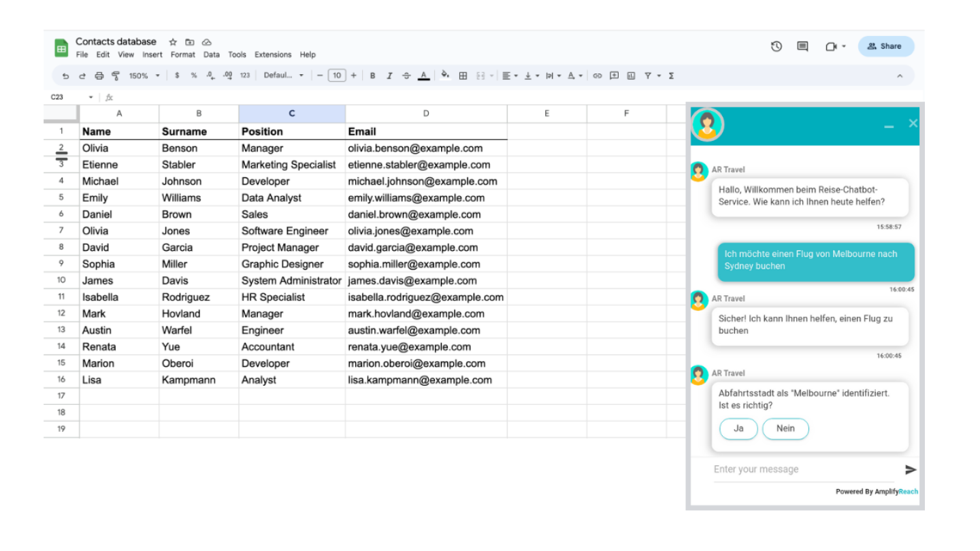
Task: Open Sheets home via the green logo
Action: coord(61,48)
